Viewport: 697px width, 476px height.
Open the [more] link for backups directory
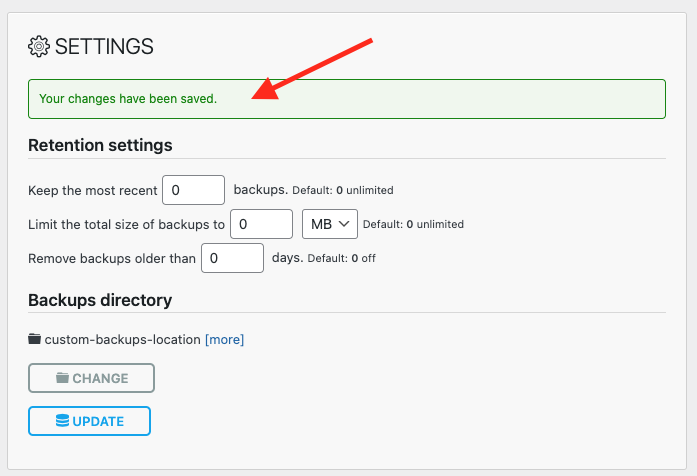click(x=224, y=339)
